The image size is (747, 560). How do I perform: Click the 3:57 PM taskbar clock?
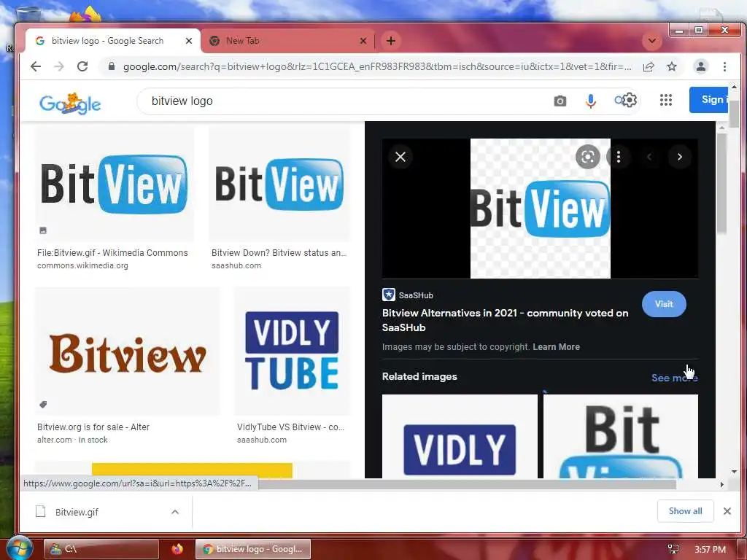pos(710,550)
